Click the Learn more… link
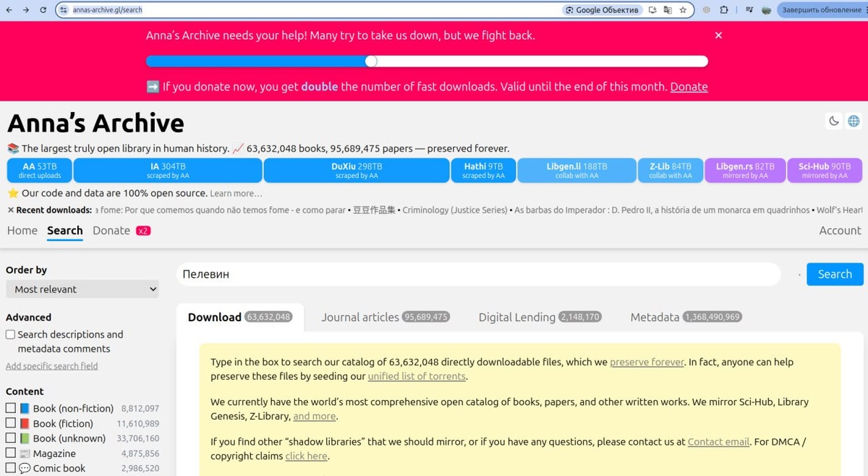The image size is (868, 476). point(236,194)
